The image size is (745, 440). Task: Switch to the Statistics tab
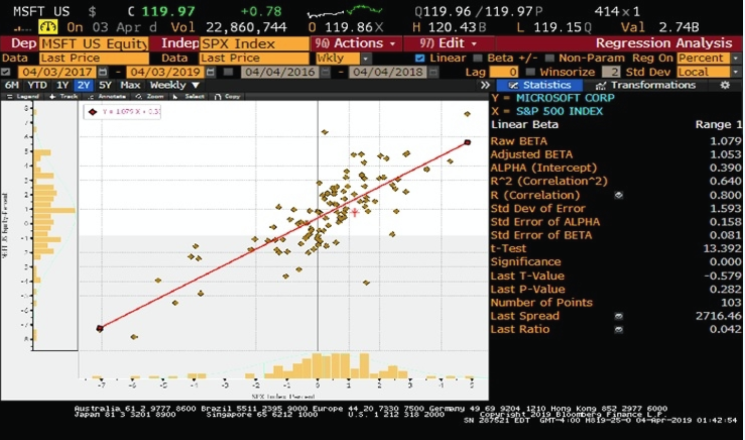[540, 85]
